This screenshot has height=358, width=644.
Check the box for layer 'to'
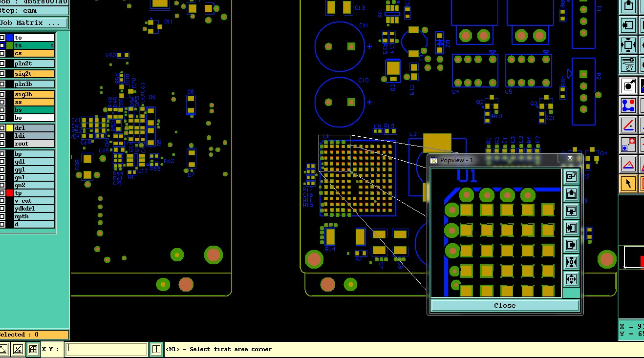[2, 38]
